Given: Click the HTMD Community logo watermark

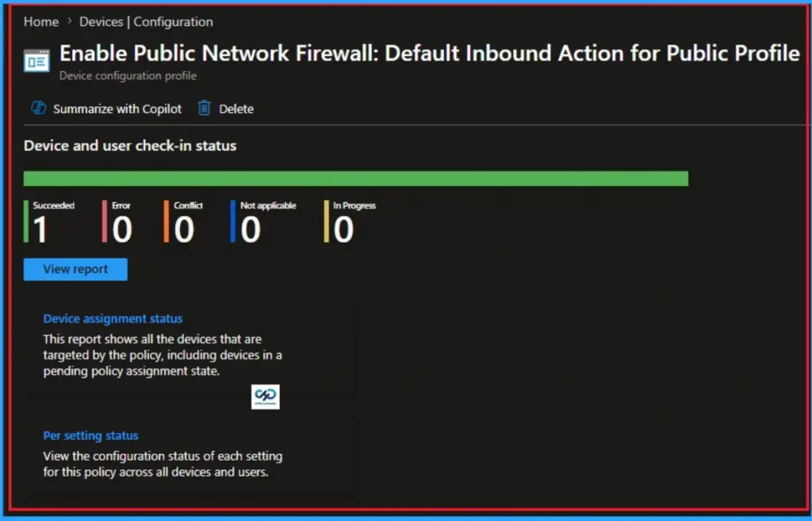Looking at the screenshot, I should click(x=266, y=396).
